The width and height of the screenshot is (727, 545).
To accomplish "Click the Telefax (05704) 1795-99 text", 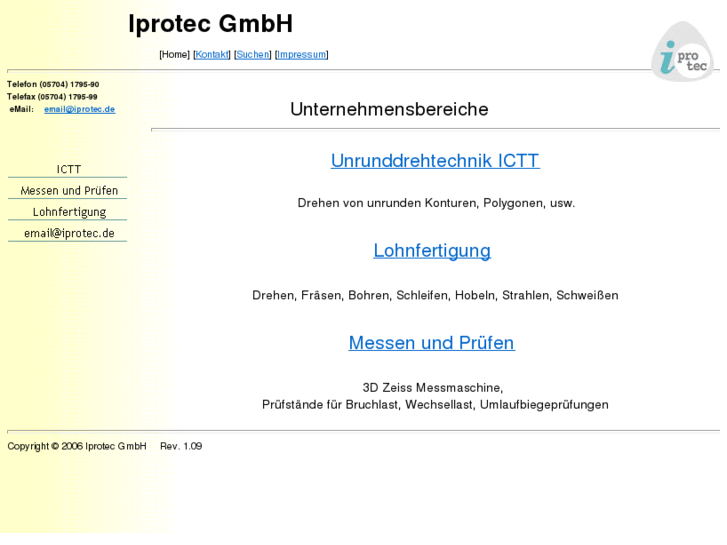I will [52, 97].
